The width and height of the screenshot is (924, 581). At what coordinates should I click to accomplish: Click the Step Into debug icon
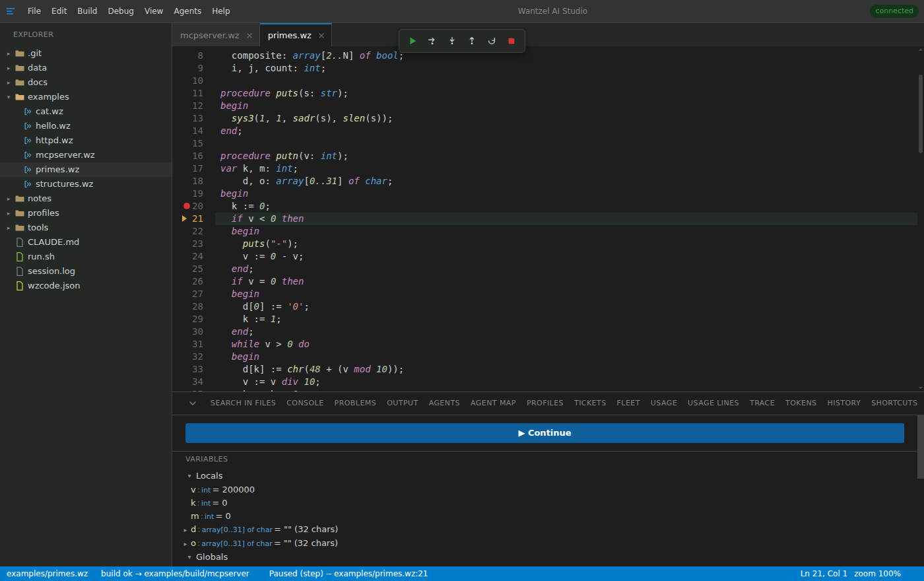point(452,41)
